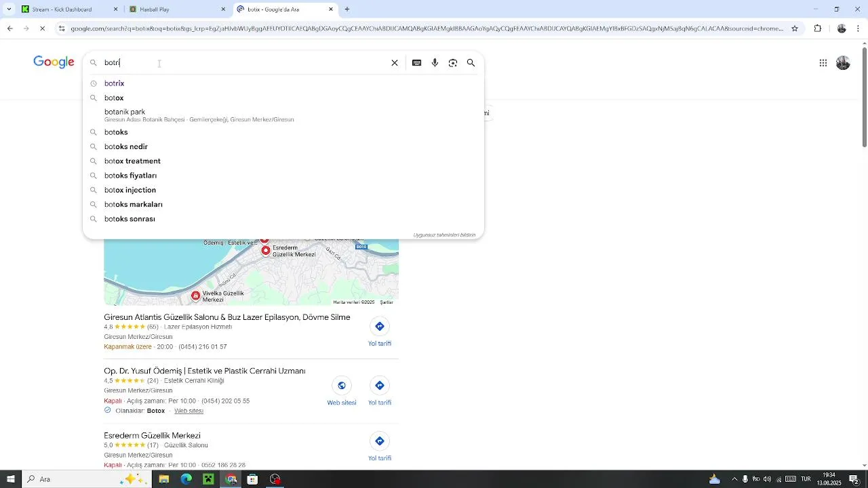The width and height of the screenshot is (868, 488).
Task: Choose the botoks suggestion
Action: tap(283, 132)
